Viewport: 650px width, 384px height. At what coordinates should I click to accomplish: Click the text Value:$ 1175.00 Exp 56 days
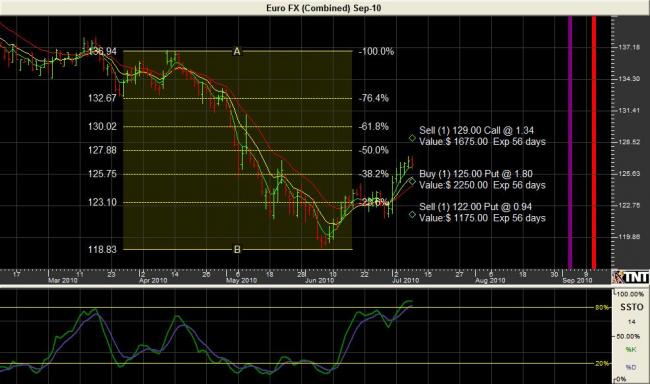(482, 218)
